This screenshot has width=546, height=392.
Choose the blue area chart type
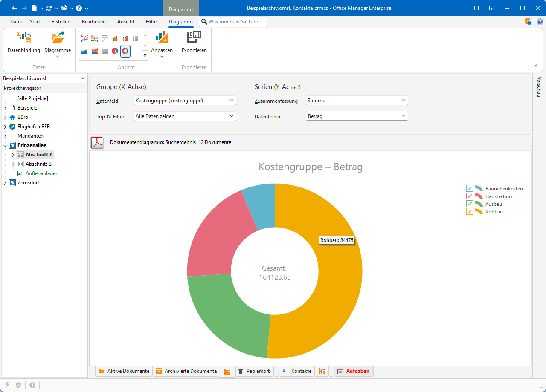click(x=84, y=51)
